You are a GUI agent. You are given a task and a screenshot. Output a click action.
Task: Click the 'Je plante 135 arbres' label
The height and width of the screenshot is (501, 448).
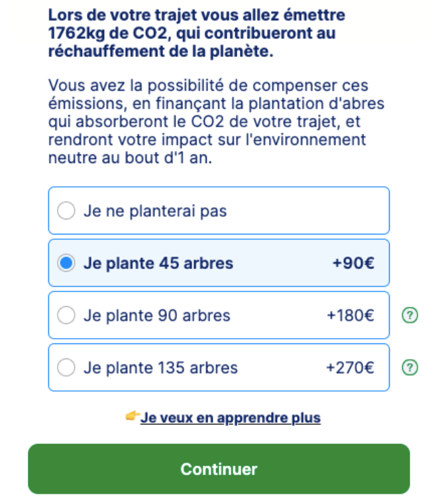(161, 368)
